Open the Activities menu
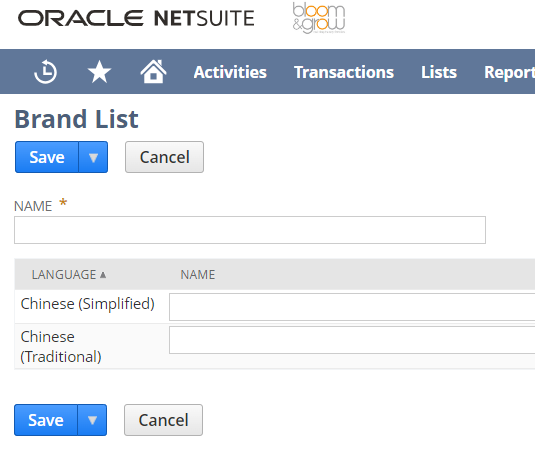The width and height of the screenshot is (535, 470). click(x=230, y=72)
